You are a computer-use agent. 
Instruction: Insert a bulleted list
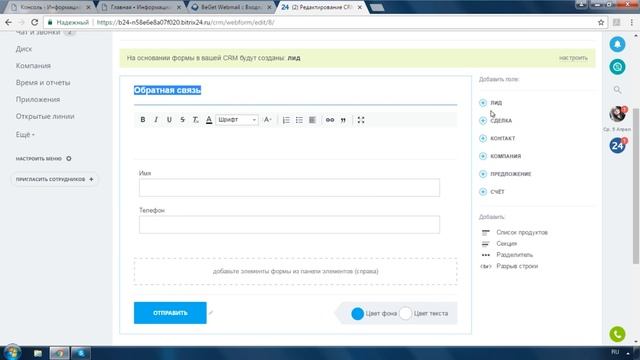point(299,120)
